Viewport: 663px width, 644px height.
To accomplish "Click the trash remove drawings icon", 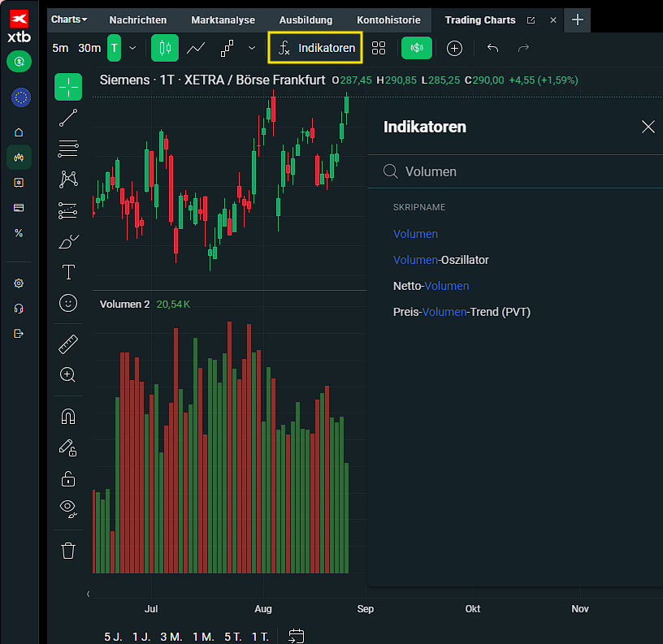I will pyautogui.click(x=68, y=551).
